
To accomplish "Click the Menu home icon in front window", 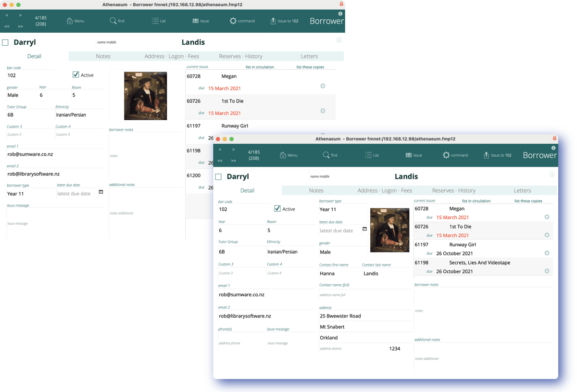I will 283,155.
